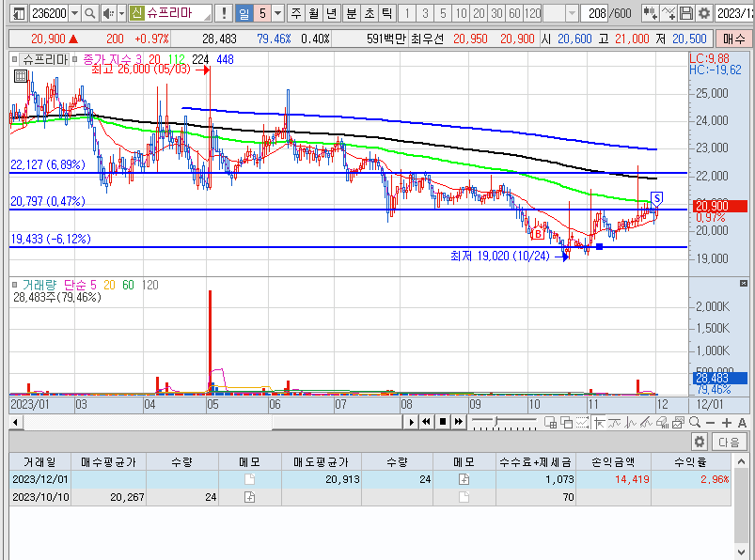Open chart settings gear in top toolbar
The width and height of the screenshot is (755, 560).
704,13
